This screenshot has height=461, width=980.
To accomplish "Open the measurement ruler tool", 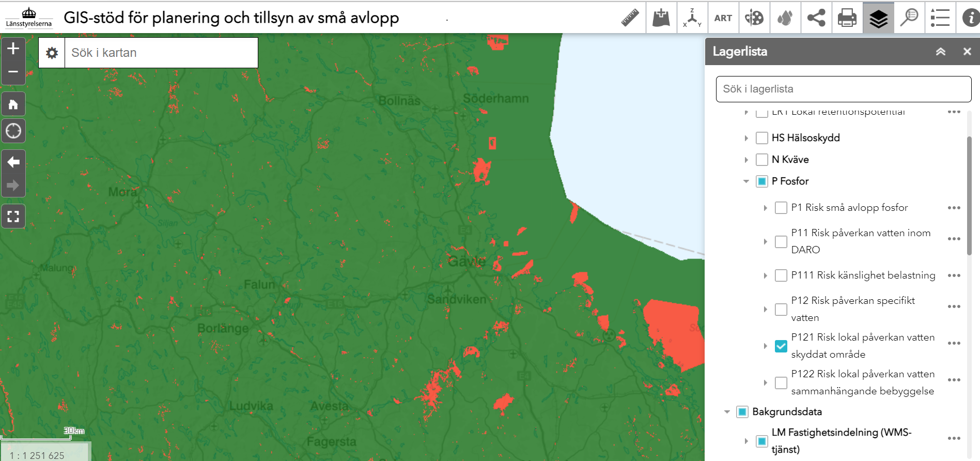I will 630,18.
